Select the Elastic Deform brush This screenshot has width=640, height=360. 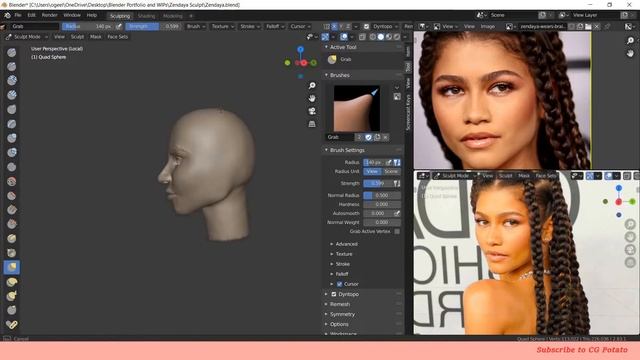[11, 282]
